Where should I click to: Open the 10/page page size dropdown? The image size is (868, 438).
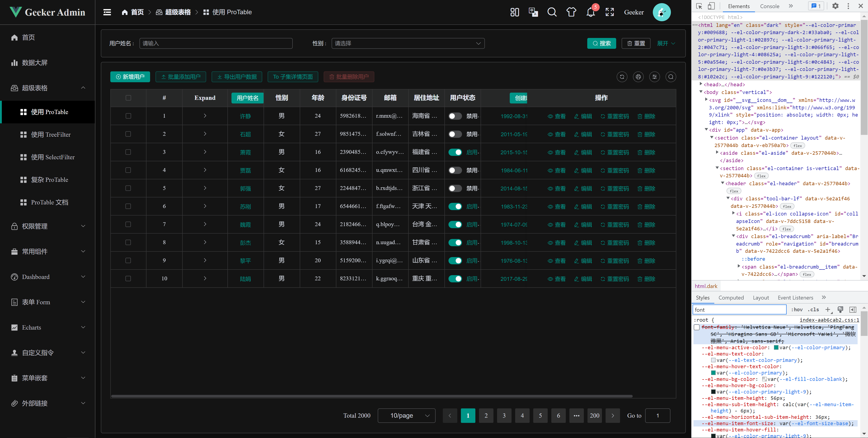click(x=406, y=415)
